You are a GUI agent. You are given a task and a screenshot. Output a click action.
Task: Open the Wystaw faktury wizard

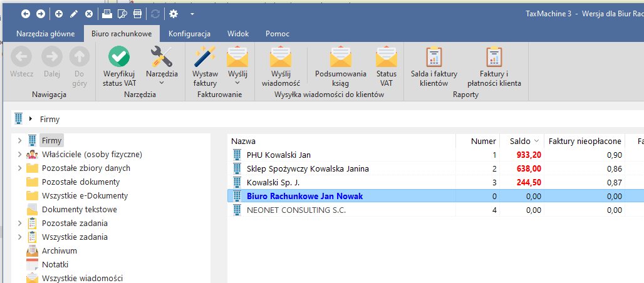point(205,58)
